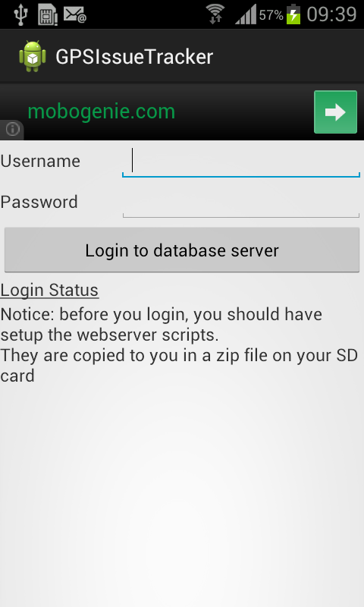Focus the Password input field
364x607 pixels.
241,202
